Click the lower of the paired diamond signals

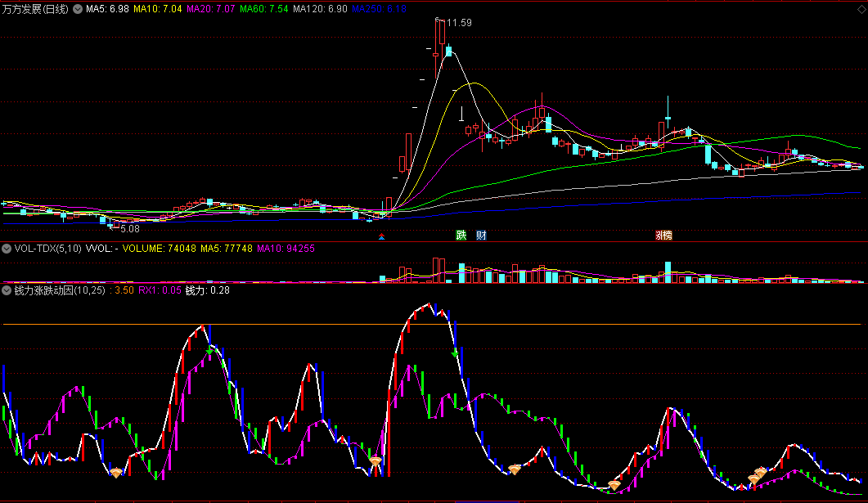(753, 479)
